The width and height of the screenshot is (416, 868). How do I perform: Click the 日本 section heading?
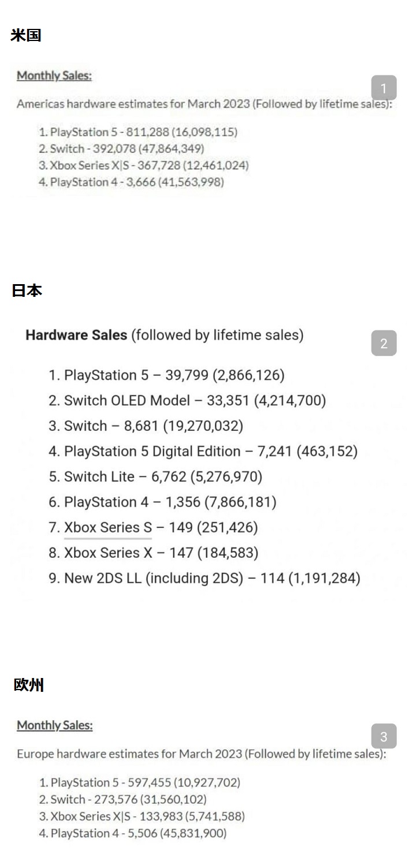pos(27,290)
